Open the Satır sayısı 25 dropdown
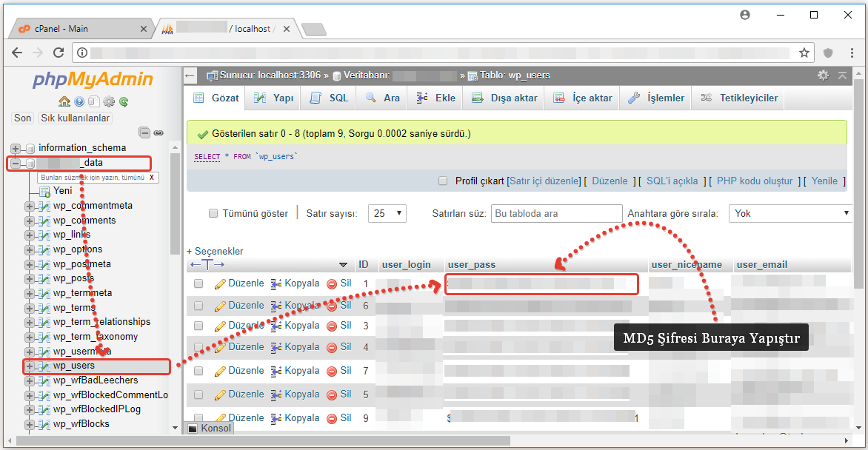Viewport: 868px width, 450px height. 389,213
